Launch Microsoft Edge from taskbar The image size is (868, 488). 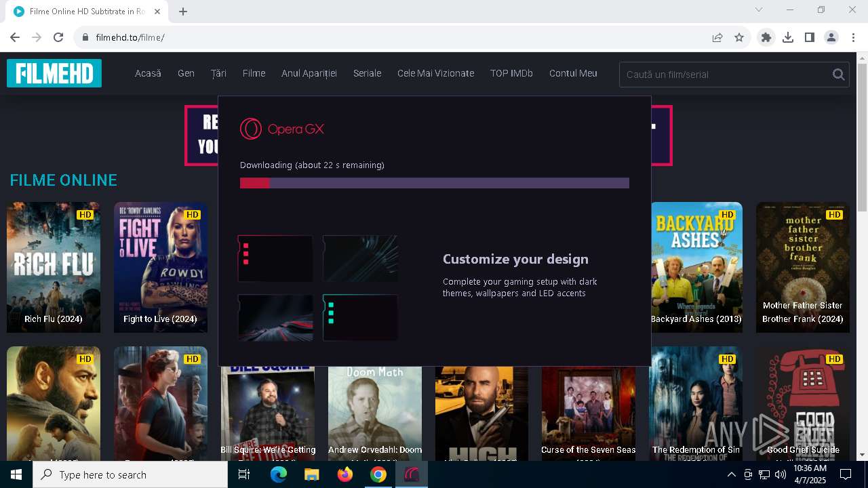tap(279, 474)
